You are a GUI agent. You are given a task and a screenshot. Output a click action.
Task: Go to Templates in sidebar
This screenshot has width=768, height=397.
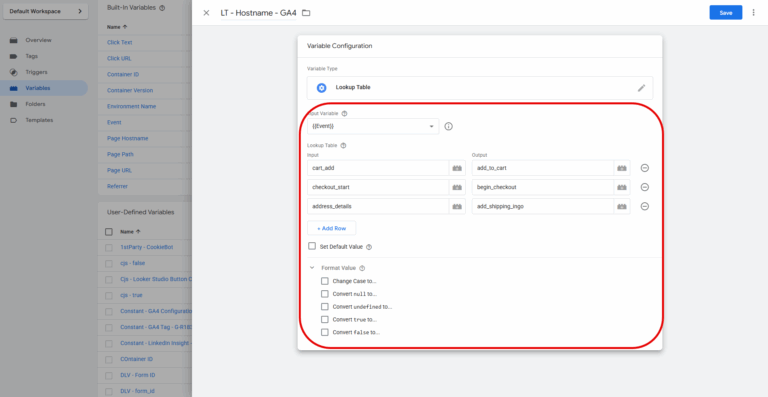coord(39,120)
